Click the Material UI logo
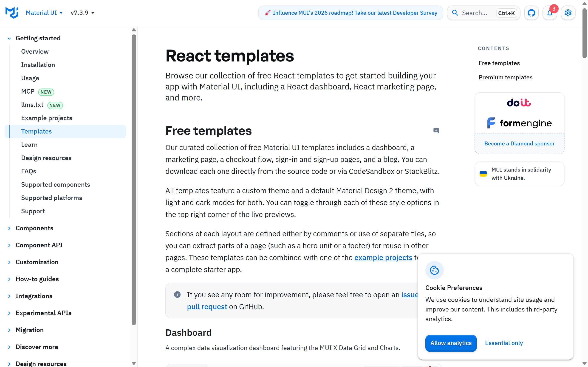 coord(11,13)
